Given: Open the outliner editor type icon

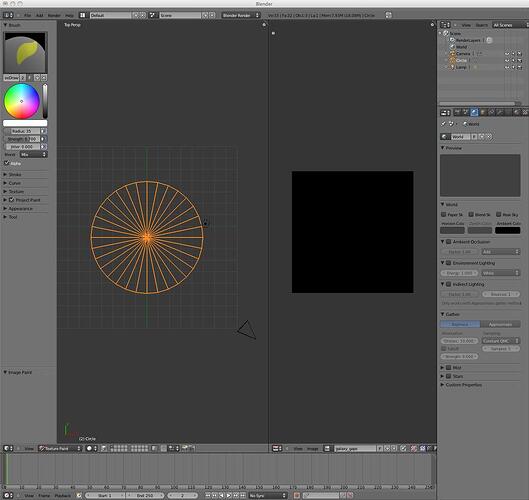Looking at the screenshot, I should tap(445, 25).
